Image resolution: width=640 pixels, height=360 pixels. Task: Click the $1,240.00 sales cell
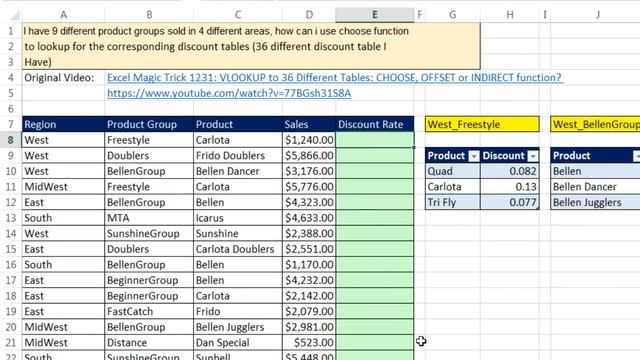coord(309,140)
